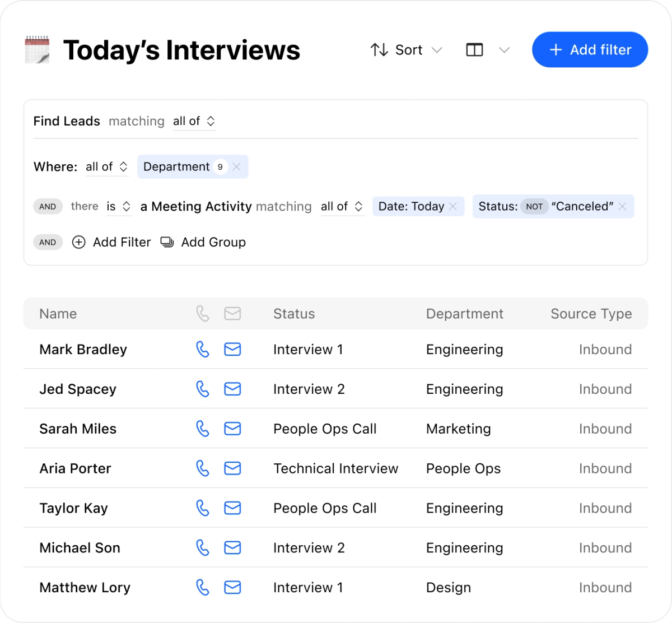672x623 pixels.
Task: Open Find Leads matching 'all of' selector
Action: 194,122
